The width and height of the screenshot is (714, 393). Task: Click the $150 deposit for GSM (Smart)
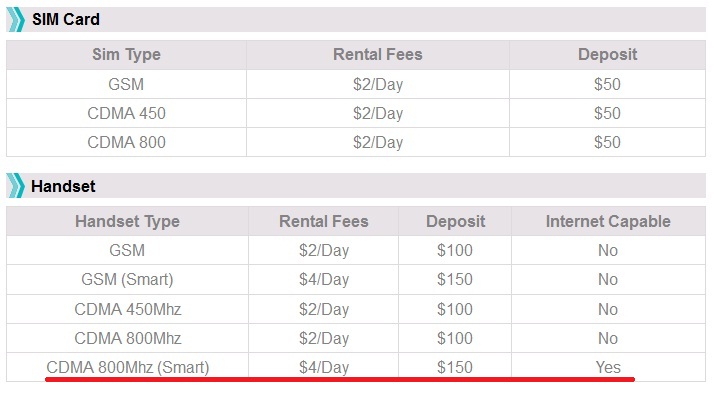coord(455,279)
